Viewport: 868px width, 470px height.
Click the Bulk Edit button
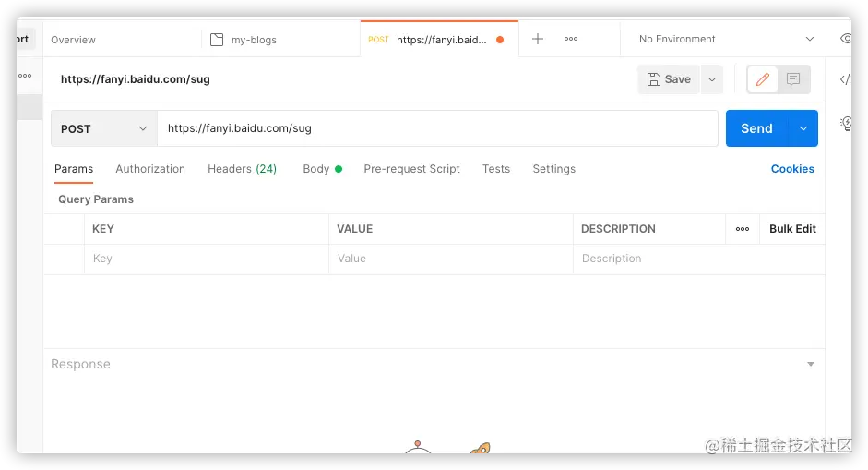click(792, 229)
